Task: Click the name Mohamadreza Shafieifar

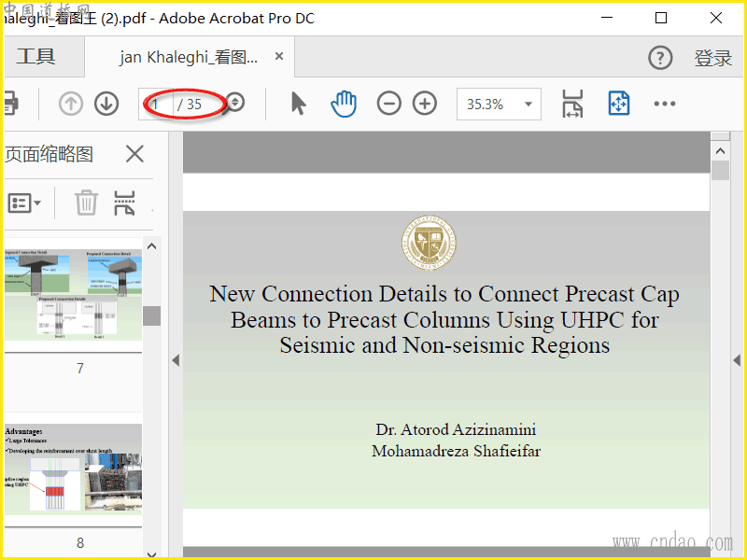Action: click(456, 451)
